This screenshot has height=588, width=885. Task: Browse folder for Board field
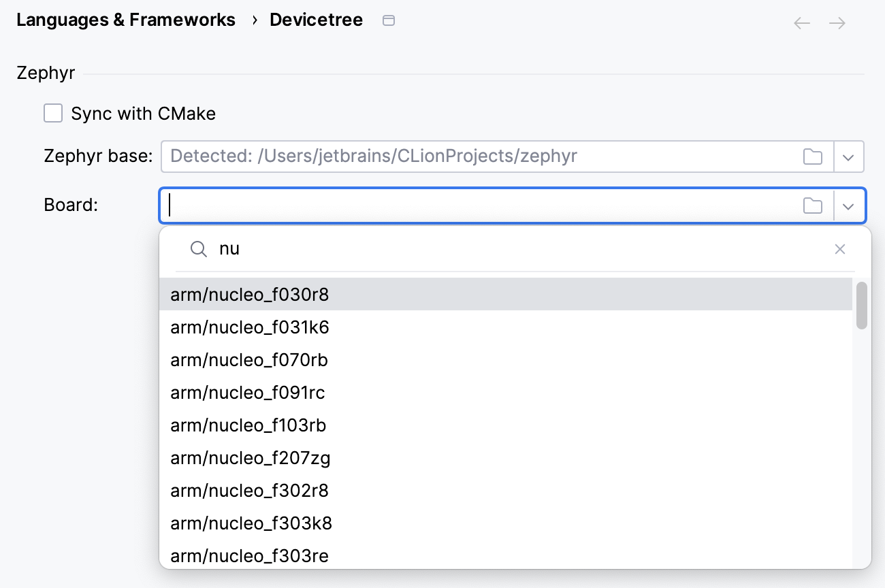click(813, 206)
